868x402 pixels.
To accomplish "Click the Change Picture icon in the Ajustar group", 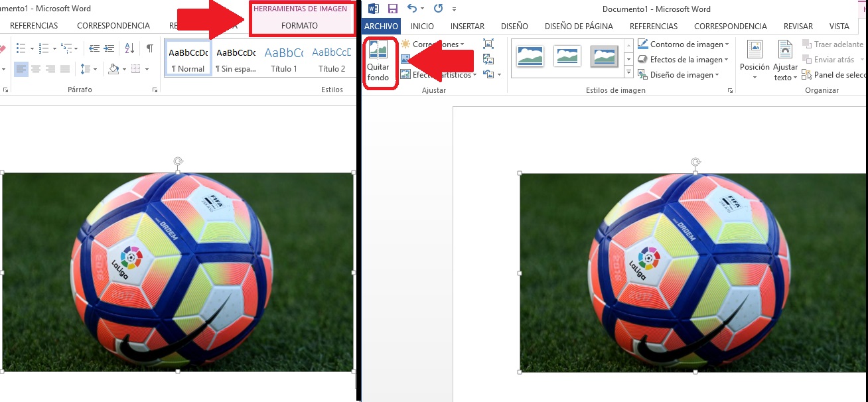I will 488,60.
